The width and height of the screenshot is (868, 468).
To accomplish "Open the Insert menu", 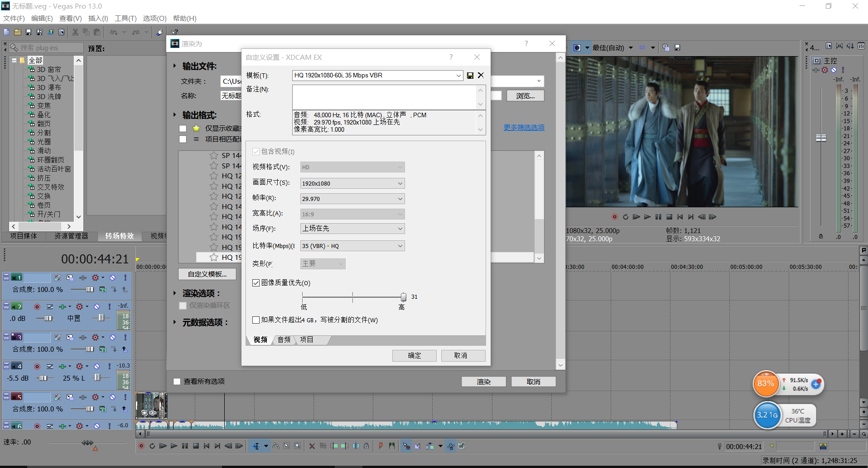I will click(98, 19).
